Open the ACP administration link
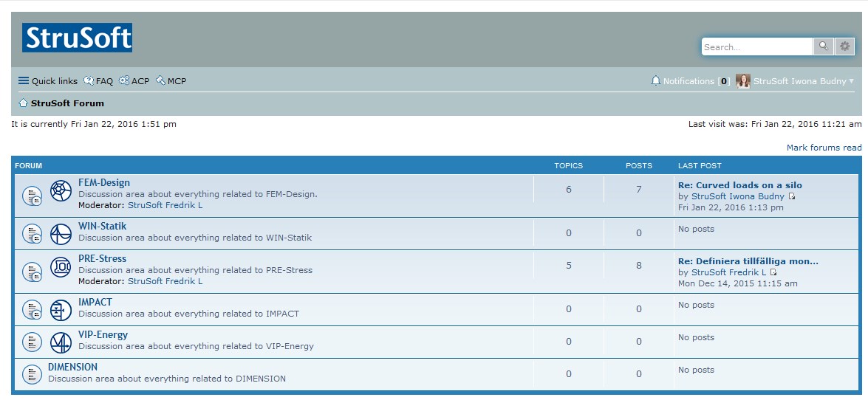This screenshot has width=868, height=400. tap(140, 80)
